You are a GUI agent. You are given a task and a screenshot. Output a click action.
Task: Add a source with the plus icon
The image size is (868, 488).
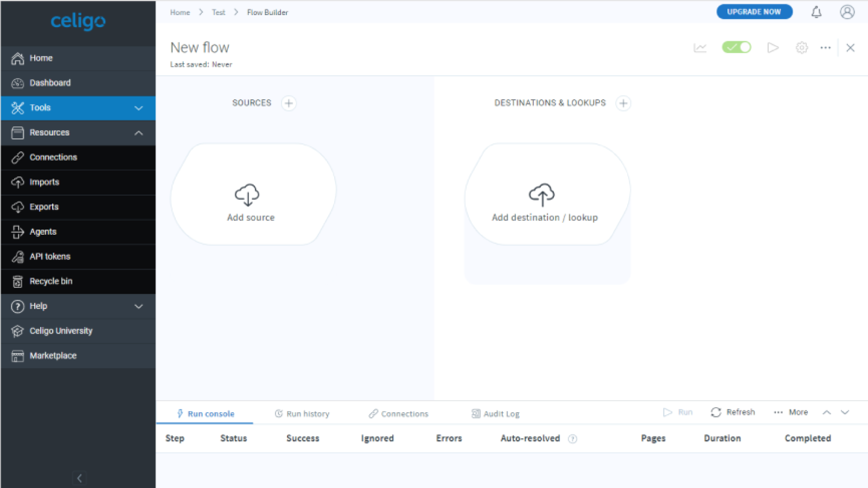pos(289,103)
